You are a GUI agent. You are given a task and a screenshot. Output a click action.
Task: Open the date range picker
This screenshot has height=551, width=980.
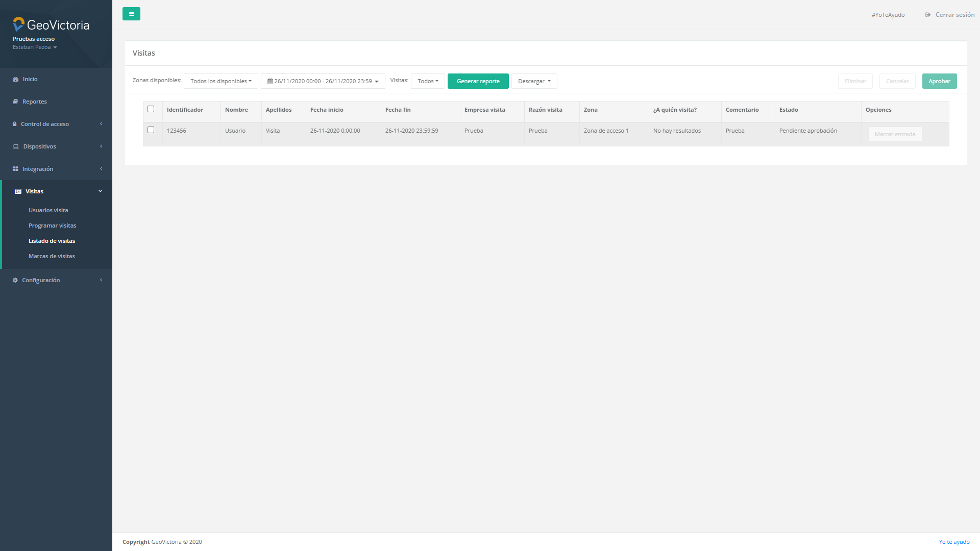click(x=323, y=81)
